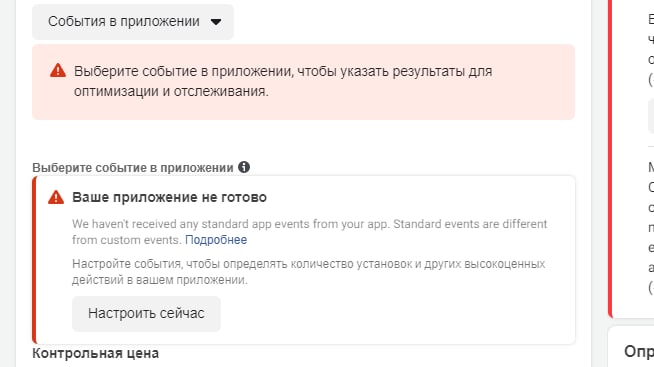Screen dimensions: 654x367
Task: Click the caret arrow beside "События в приложении"
Action: coord(216,22)
